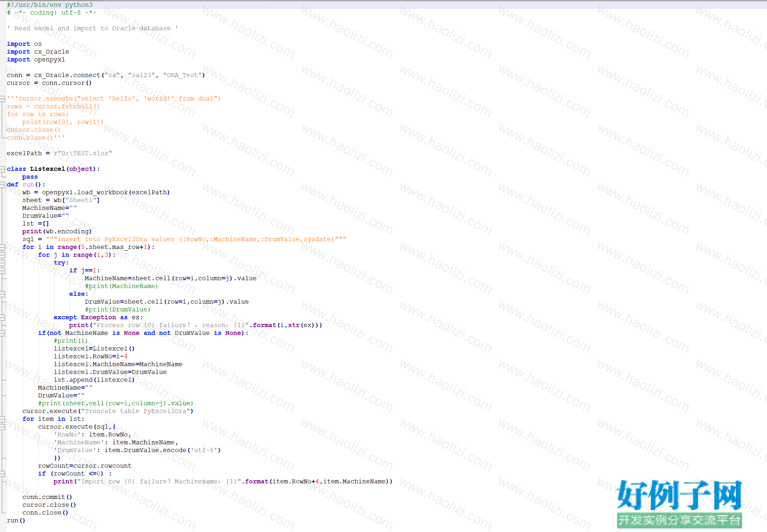
Task: Click the 'Import row {0} failure!' print line
Action: [223, 481]
